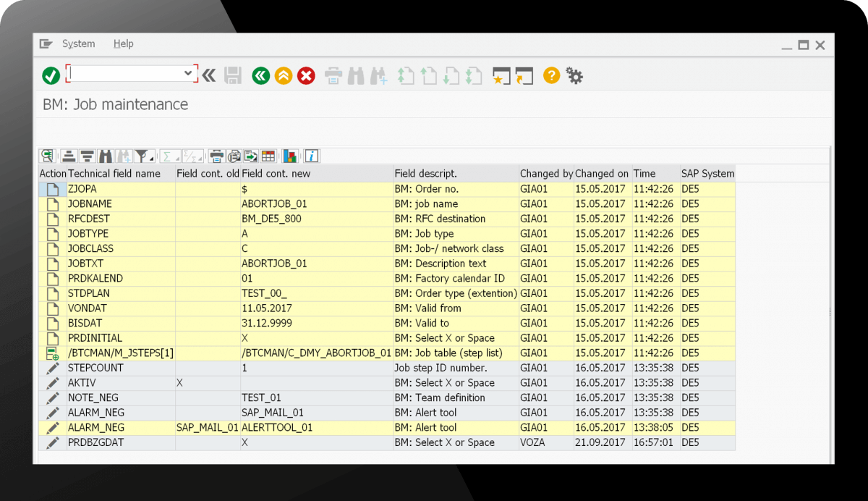Select the "13:38:05" time cell
The height and width of the screenshot is (501, 868).
[x=655, y=428]
